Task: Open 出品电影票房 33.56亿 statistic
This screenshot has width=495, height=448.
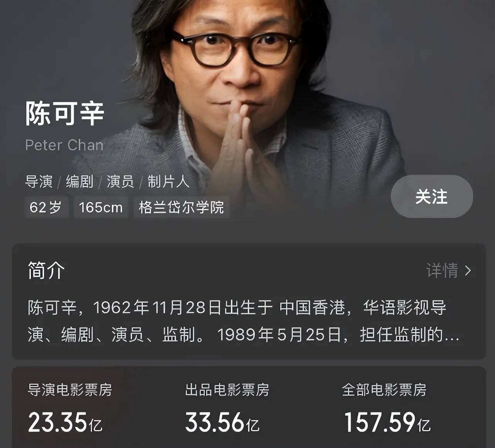Action: pos(227,408)
